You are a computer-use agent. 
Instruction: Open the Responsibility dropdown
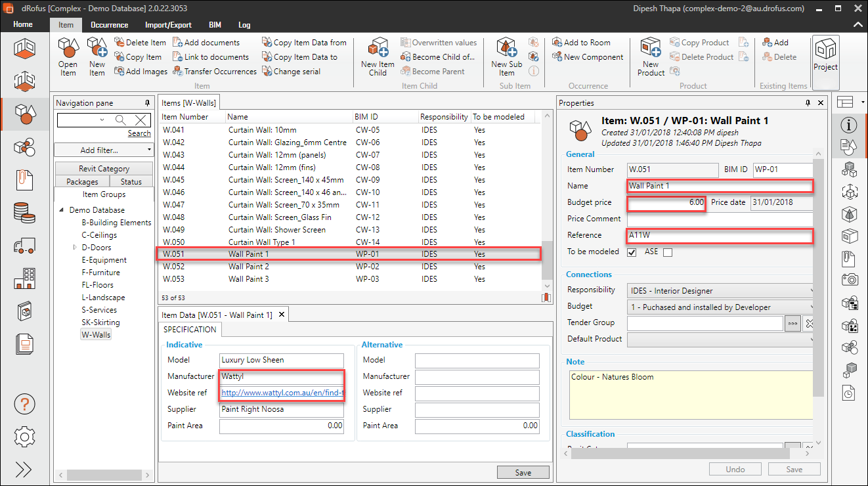720,290
